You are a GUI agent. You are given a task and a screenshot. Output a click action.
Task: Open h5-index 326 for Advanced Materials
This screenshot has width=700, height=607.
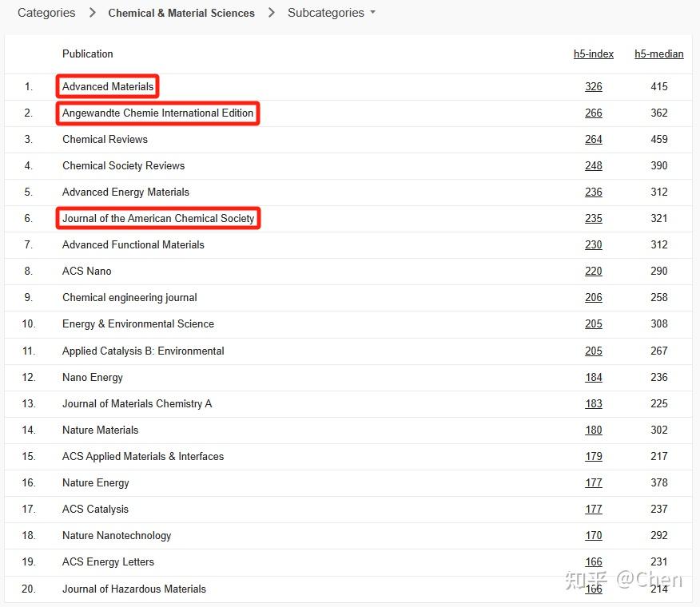593,86
